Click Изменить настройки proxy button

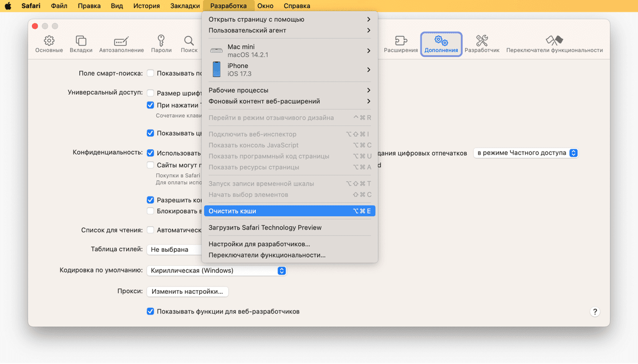187,292
